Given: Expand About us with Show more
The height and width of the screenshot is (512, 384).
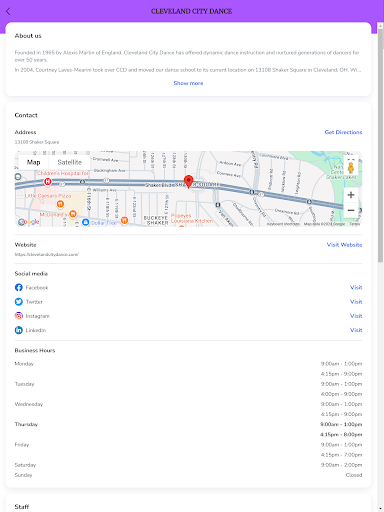Looking at the screenshot, I should pos(188,83).
